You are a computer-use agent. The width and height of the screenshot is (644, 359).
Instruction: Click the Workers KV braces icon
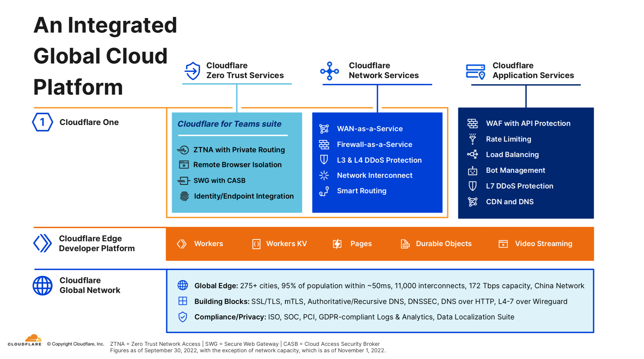[256, 244]
